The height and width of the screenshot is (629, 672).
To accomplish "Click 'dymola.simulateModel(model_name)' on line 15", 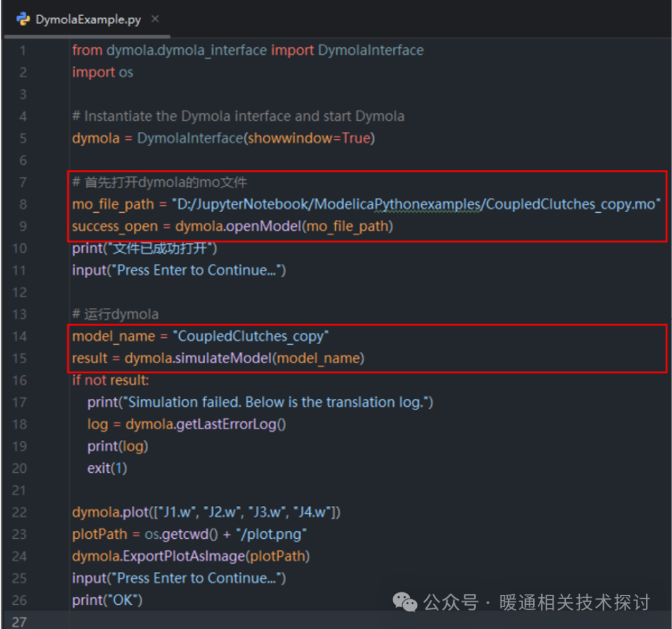I will point(245,358).
